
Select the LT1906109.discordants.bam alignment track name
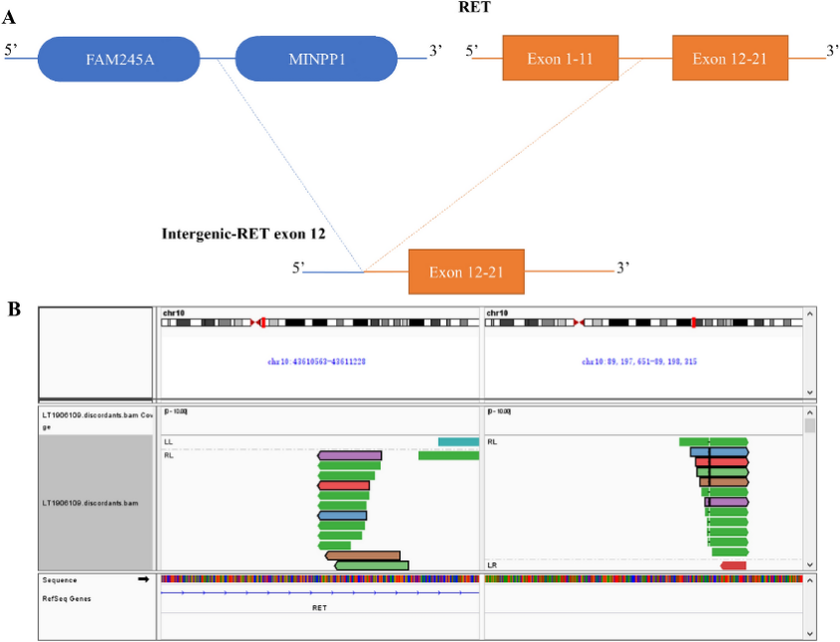click(x=95, y=504)
